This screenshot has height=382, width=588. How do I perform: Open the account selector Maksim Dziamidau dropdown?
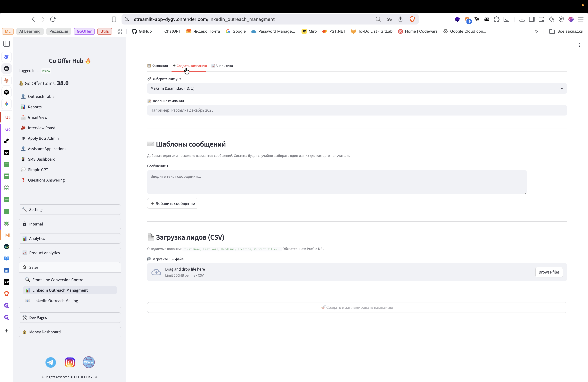[357, 88]
